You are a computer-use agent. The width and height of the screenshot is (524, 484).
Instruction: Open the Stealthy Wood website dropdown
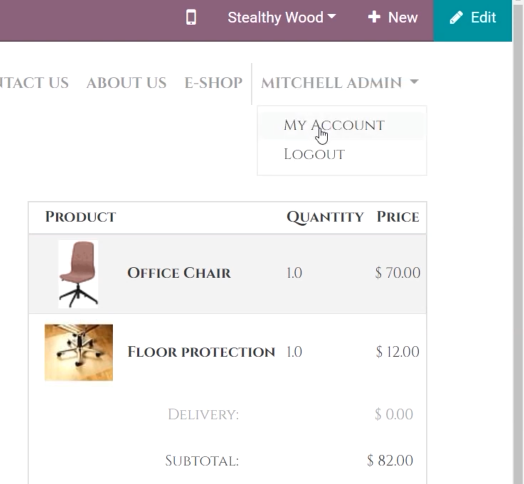(281, 17)
